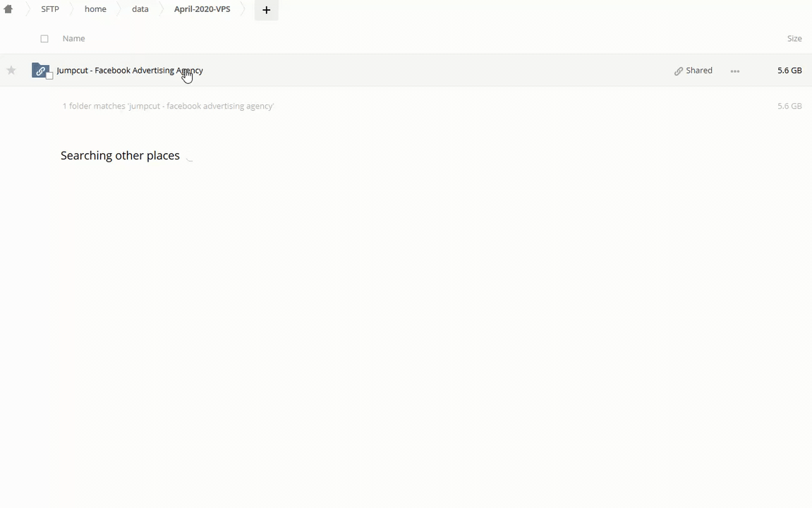The image size is (812, 508).
Task: Tick the select-all checkbox in the header
Action: [x=44, y=38]
